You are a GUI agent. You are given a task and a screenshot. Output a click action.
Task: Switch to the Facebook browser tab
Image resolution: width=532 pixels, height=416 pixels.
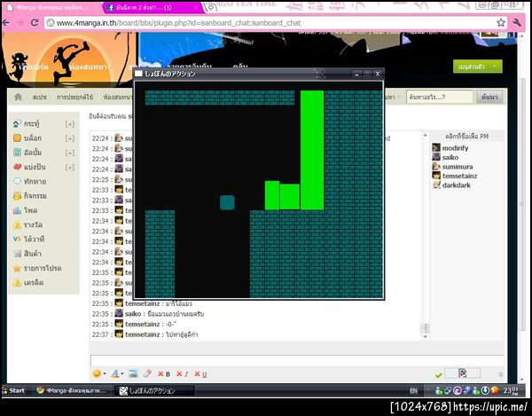(153, 7)
